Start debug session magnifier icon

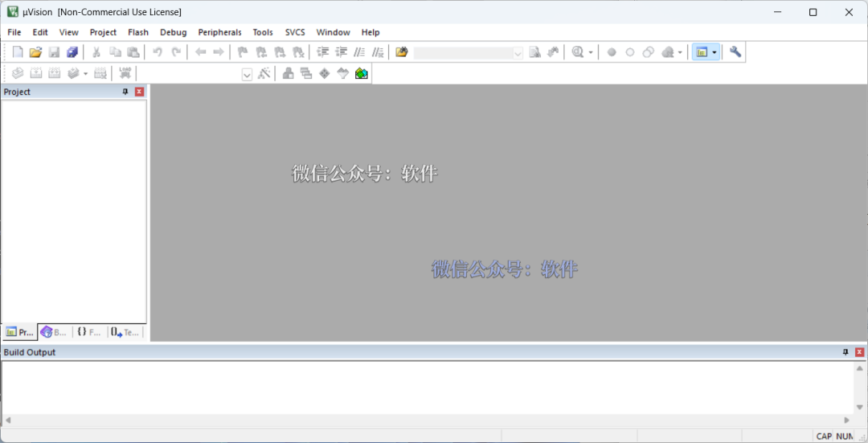[x=577, y=52]
